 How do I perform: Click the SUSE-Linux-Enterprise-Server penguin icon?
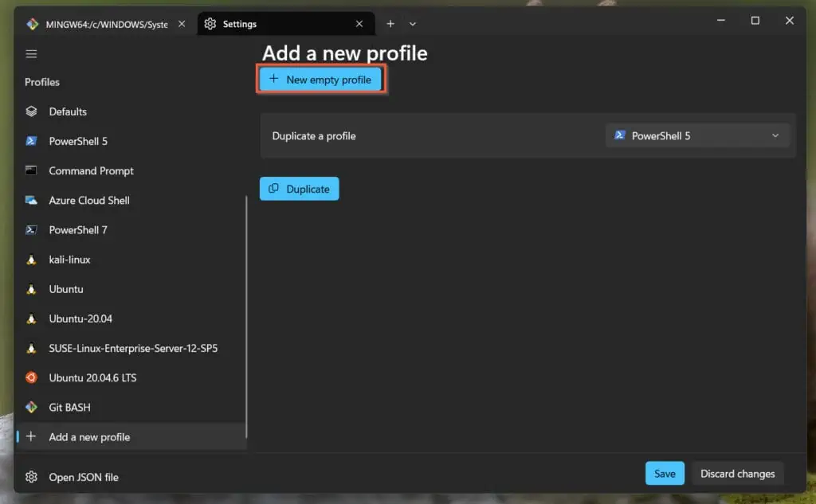coord(31,348)
